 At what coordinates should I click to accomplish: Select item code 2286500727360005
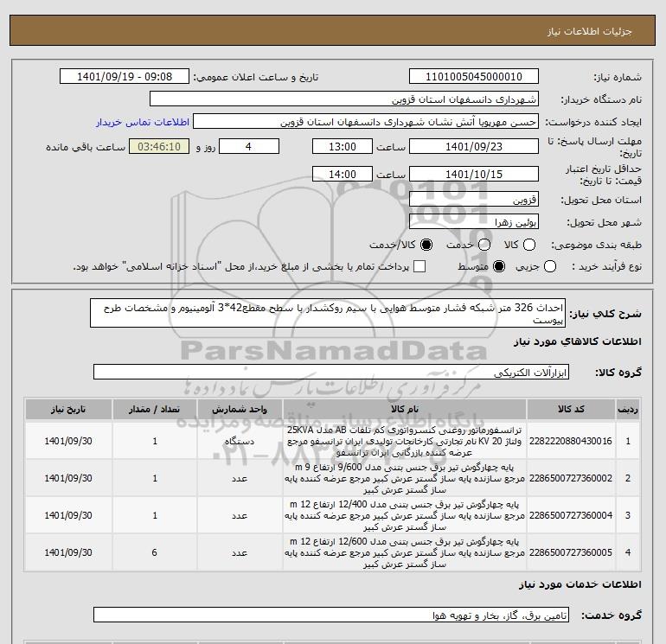571,552
